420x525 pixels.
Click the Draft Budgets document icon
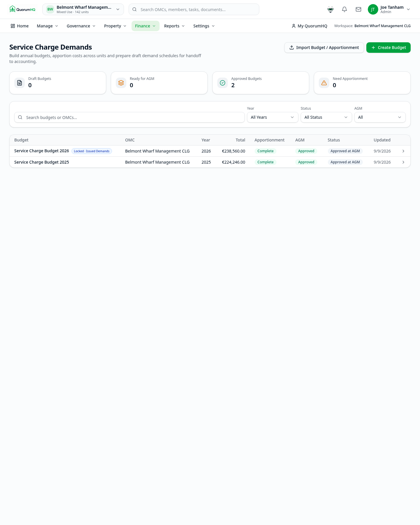coord(20,83)
